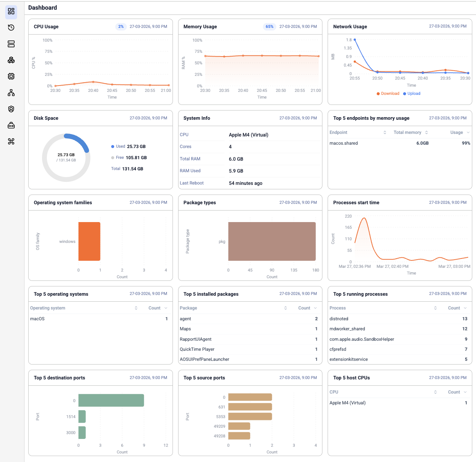Click the windows bar in Operating system families
Screen dimensions: 476x462
tap(89, 241)
